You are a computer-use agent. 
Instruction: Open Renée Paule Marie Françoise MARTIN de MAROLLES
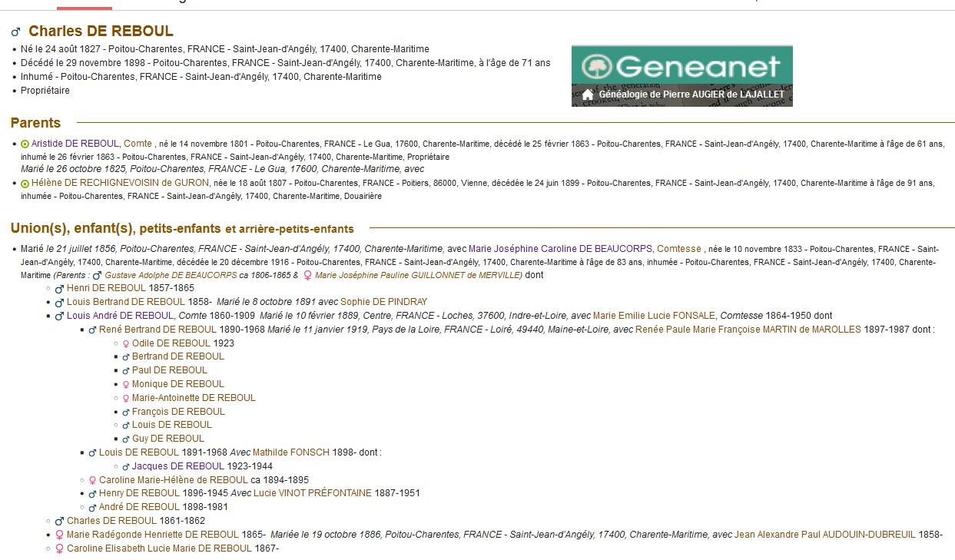tap(748, 330)
